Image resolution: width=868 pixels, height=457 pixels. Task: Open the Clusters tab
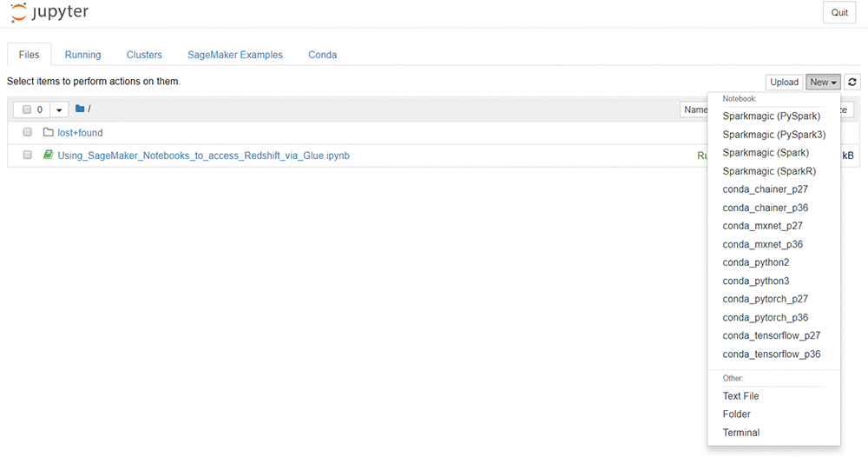pyautogui.click(x=144, y=55)
